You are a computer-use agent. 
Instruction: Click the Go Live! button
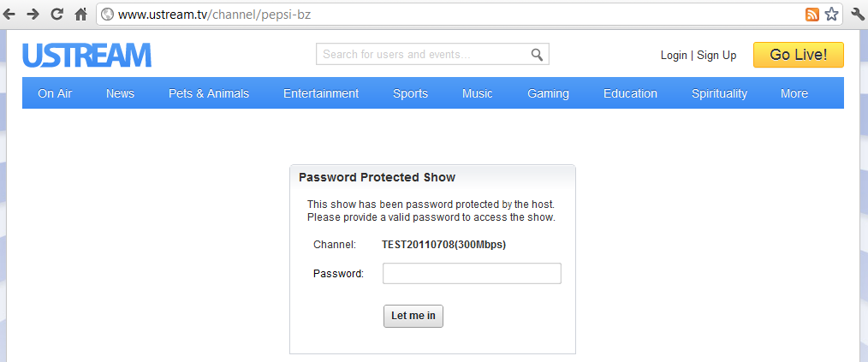coord(799,55)
